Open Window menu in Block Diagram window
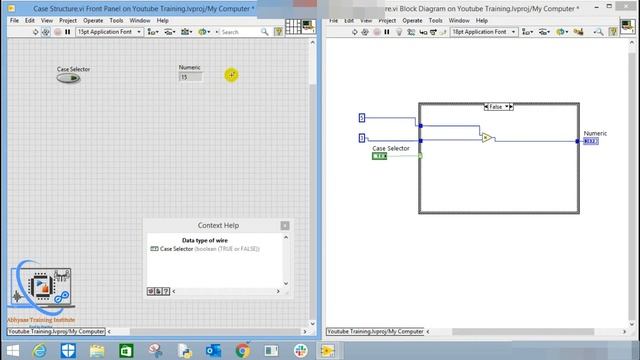The width and height of the screenshot is (640, 360). pos(459,20)
